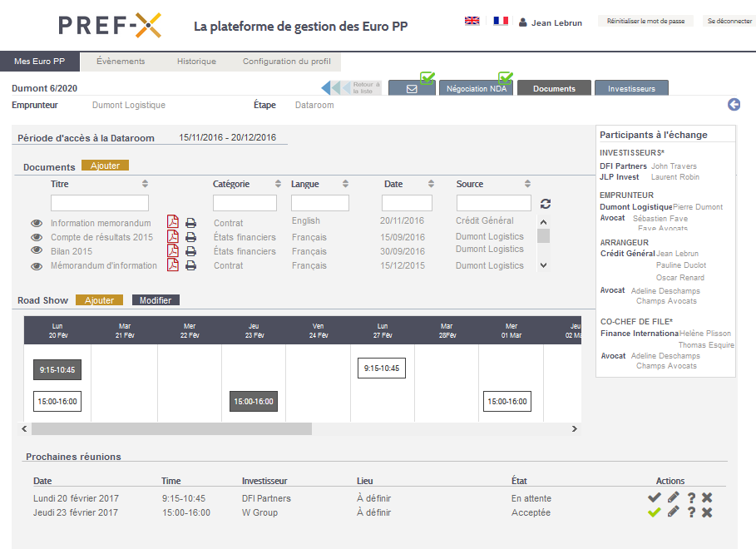This screenshot has height=549, width=756.
Task: Sort documents by Catégorie
Action: point(278,184)
